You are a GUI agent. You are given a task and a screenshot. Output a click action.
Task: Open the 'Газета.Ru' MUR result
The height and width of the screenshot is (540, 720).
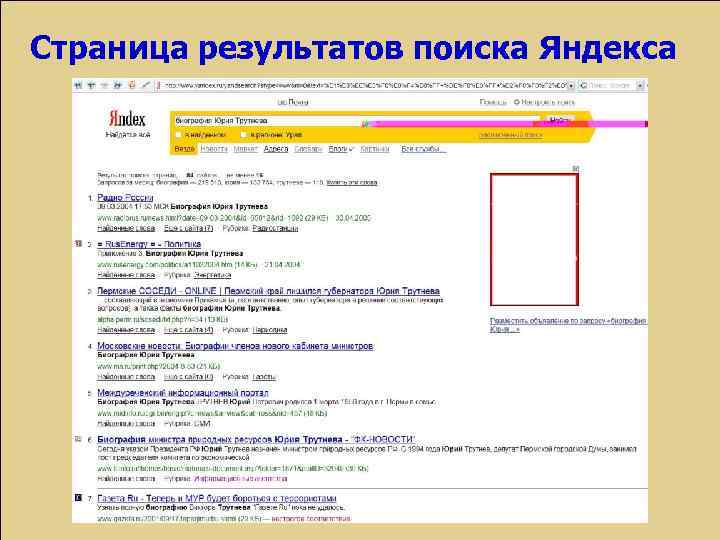point(217,498)
